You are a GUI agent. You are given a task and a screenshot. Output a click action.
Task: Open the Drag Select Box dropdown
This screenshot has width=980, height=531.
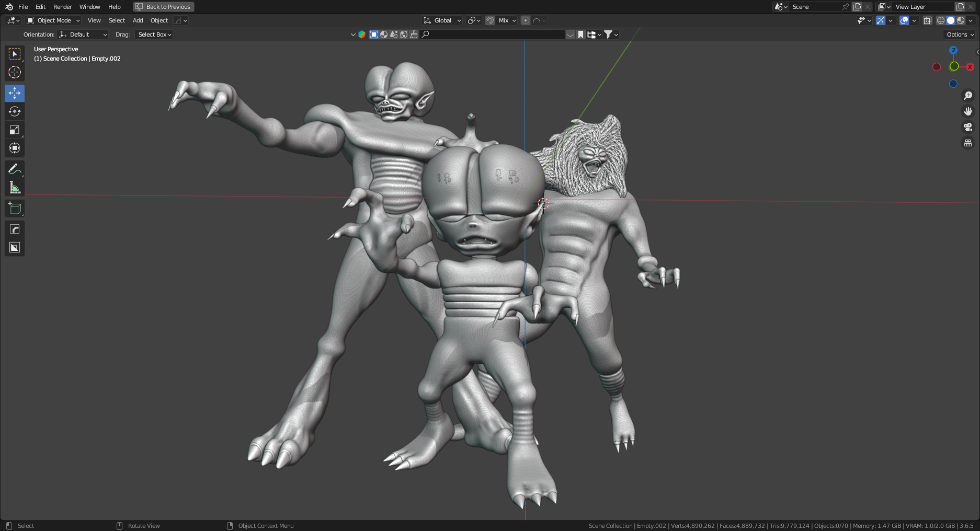154,34
